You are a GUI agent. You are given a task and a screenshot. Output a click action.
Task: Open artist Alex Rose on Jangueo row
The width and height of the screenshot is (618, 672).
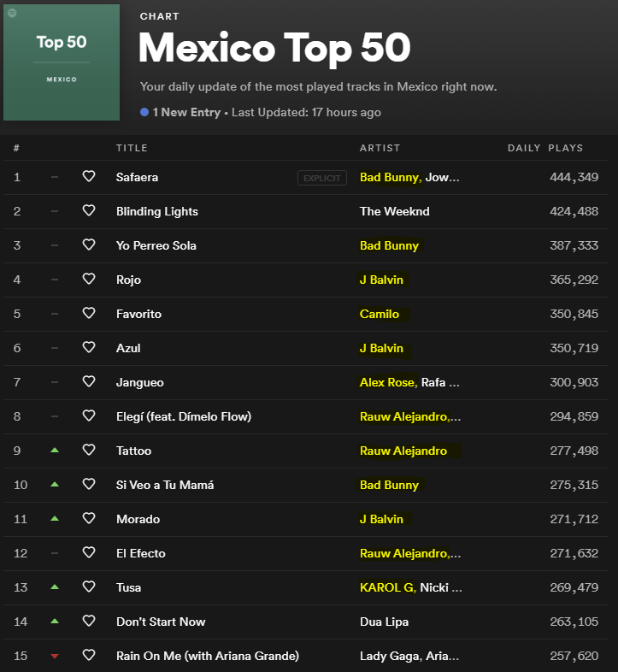coord(388,382)
